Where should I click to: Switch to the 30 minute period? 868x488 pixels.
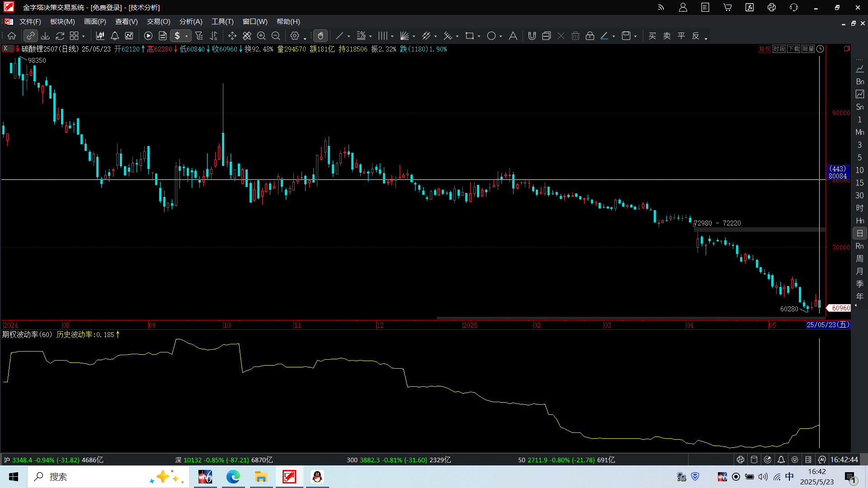(859, 195)
